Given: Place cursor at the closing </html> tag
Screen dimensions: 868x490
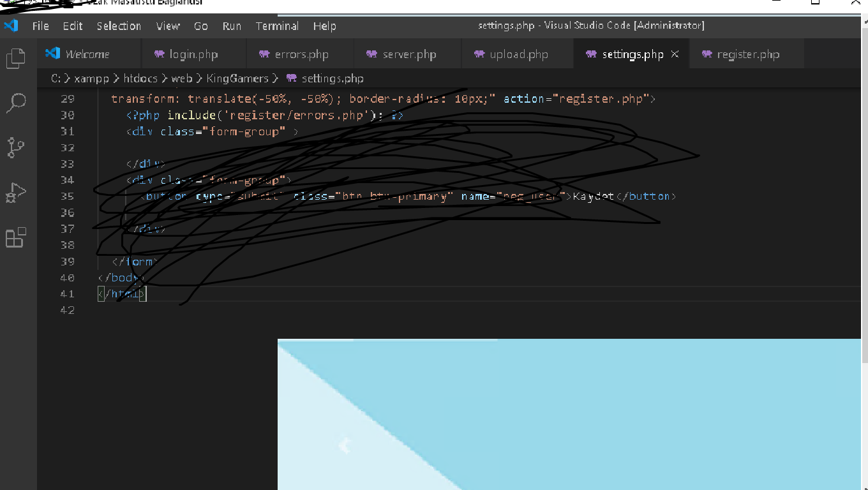Looking at the screenshot, I should click(x=122, y=294).
